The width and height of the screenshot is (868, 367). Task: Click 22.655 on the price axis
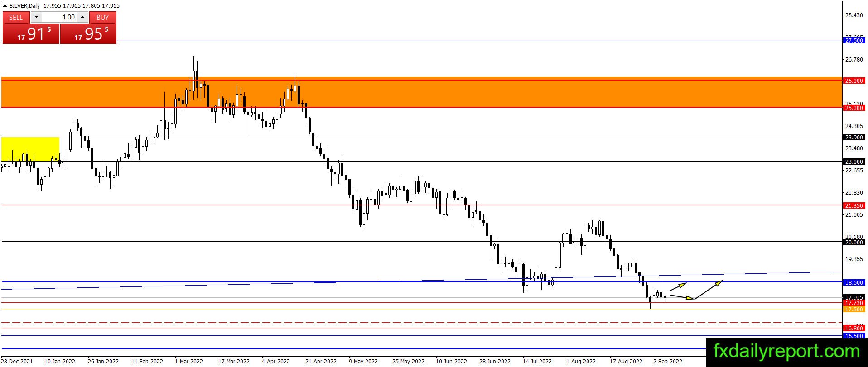pyautogui.click(x=854, y=171)
